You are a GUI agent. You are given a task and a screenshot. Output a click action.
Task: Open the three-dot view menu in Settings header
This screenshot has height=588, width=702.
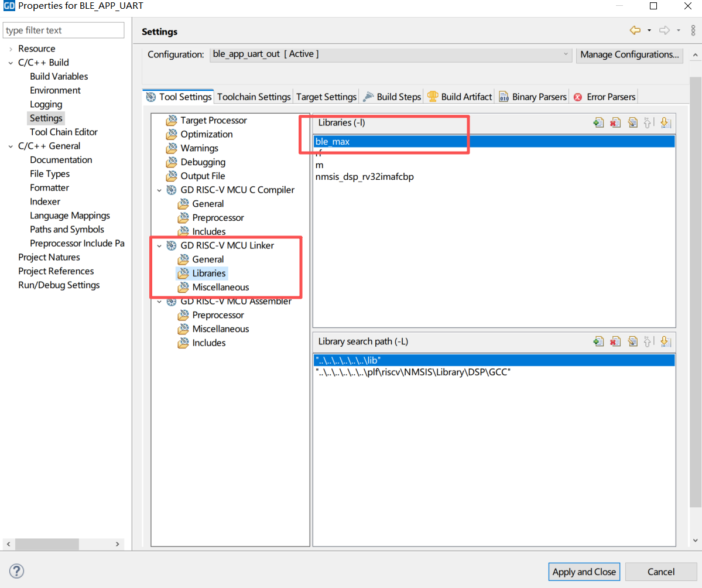click(x=693, y=30)
